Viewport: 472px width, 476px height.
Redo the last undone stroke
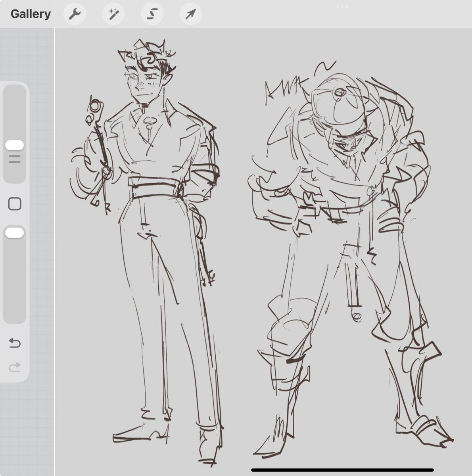(15, 368)
